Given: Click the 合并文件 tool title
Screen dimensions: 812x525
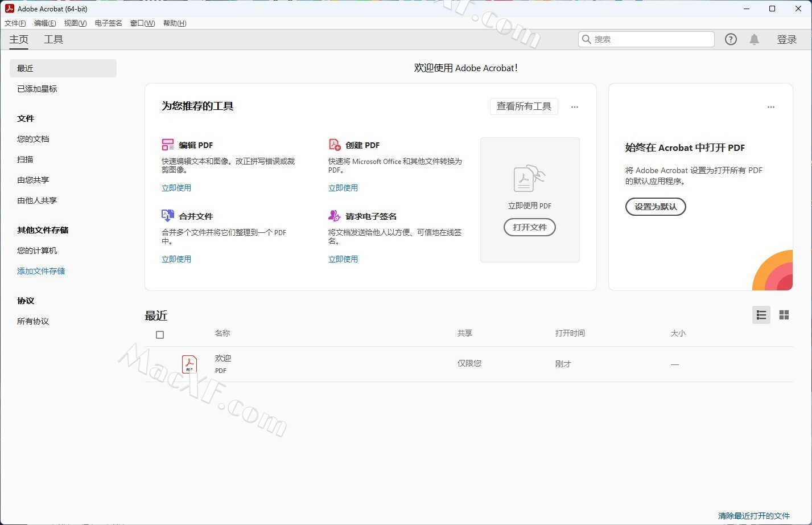Looking at the screenshot, I should click(196, 216).
